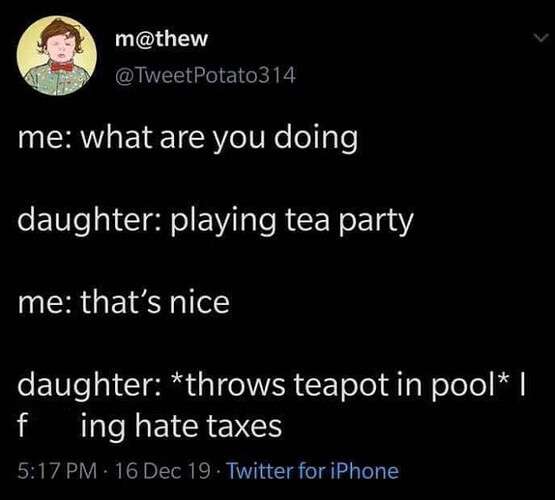Click the line 'me: what are you doing'
The width and height of the screenshot is (555, 500).
[x=188, y=139]
